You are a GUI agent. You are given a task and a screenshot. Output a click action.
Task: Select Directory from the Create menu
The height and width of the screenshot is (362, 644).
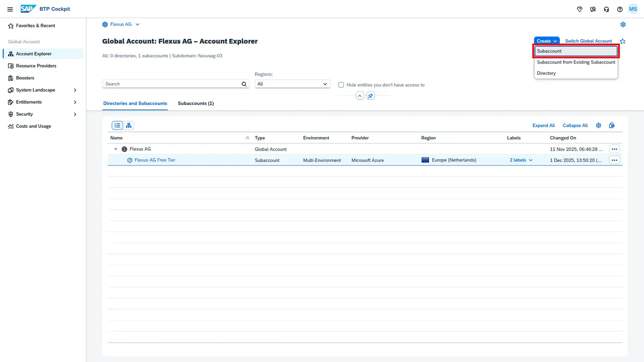(x=546, y=73)
